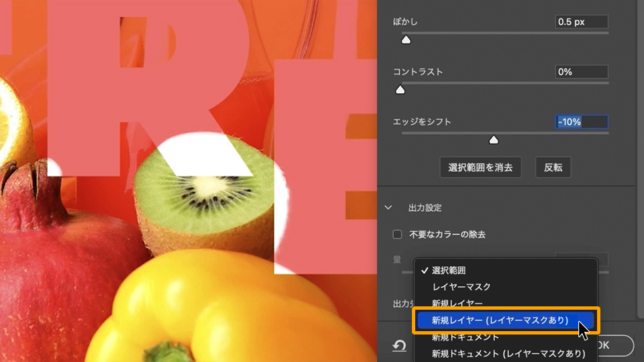Click the エッジをシフト slider handle
Viewport: 644px width, 362px height.
(x=494, y=140)
